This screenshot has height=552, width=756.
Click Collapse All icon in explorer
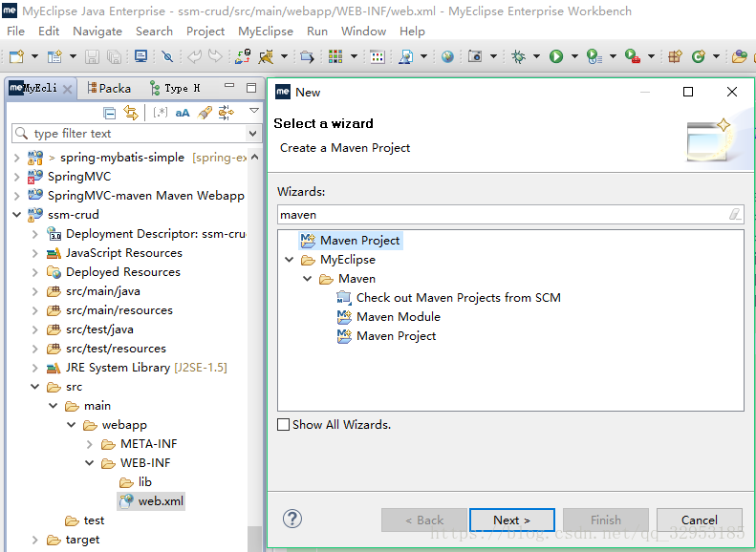point(110,114)
